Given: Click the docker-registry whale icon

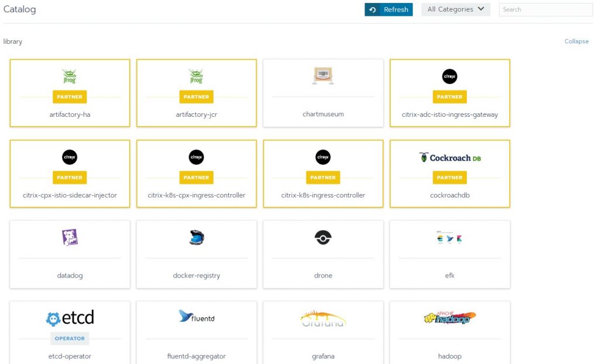Looking at the screenshot, I should [x=197, y=237].
